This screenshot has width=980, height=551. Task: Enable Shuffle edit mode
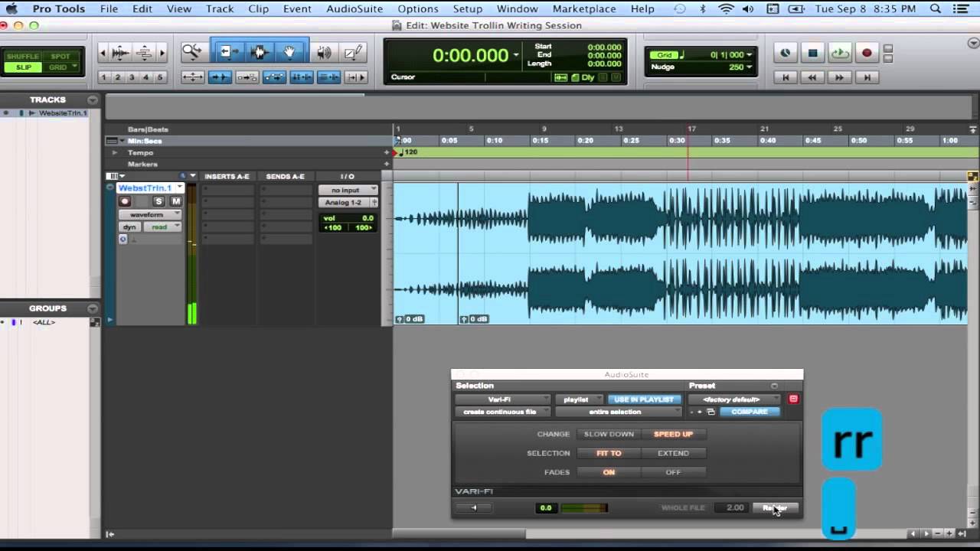(x=22, y=56)
